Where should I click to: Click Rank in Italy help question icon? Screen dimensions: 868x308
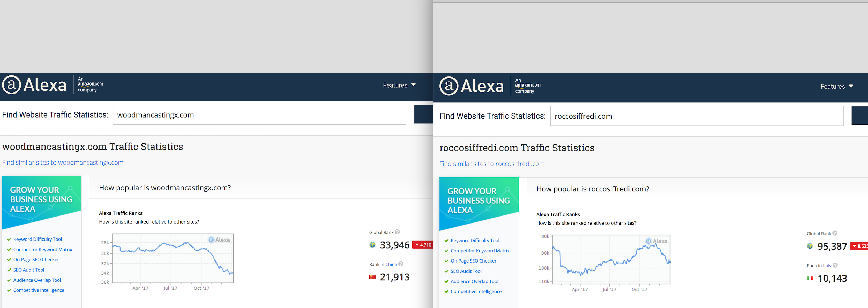pyautogui.click(x=835, y=265)
